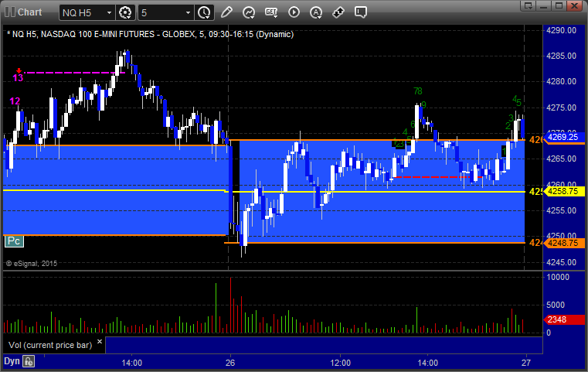Click the 4255.00 price axis label
Viewport: 588px width, 372px height.
click(562, 210)
